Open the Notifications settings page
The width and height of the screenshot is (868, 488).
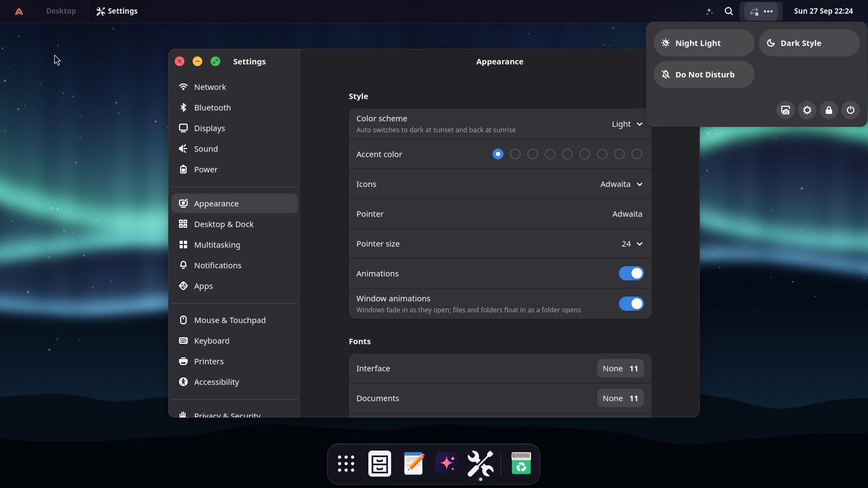[234, 265]
